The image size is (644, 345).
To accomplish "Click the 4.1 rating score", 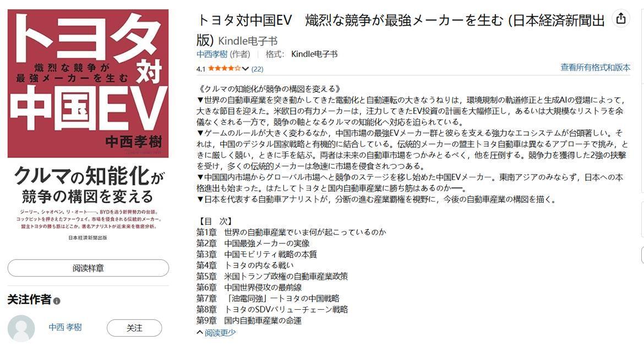I will [x=201, y=69].
